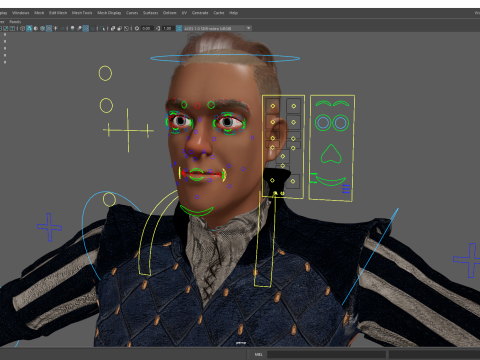
Task: Toggle use all lights icon
Action: (x=56, y=29)
